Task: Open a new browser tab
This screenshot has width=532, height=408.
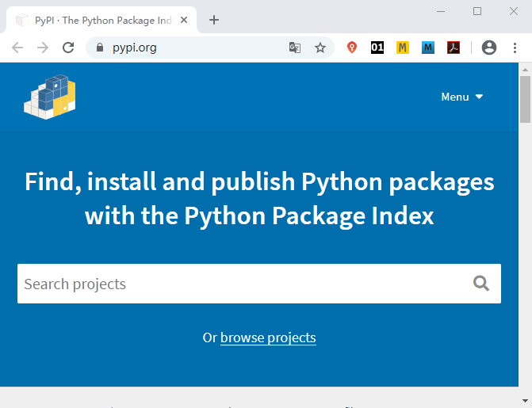Action: click(x=214, y=20)
